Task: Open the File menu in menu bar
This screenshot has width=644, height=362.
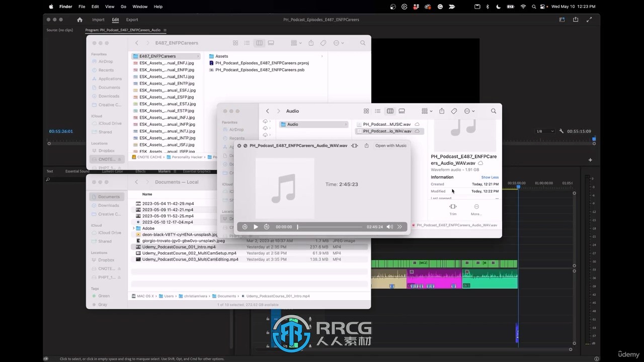Action: [x=82, y=7]
